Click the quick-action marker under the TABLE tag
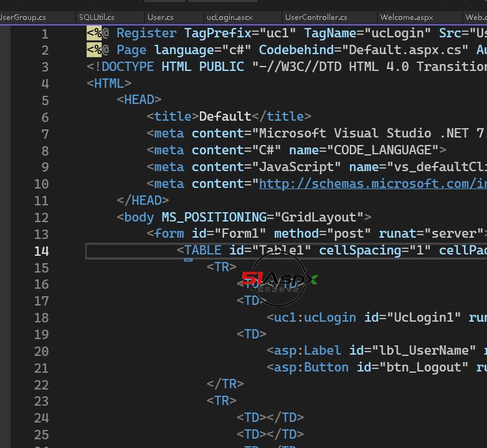 click(x=188, y=259)
